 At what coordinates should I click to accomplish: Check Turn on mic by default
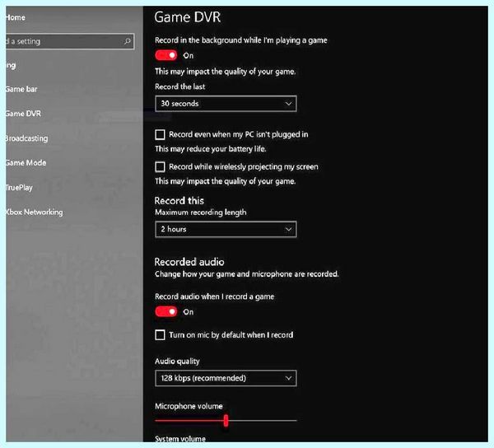tap(160, 335)
